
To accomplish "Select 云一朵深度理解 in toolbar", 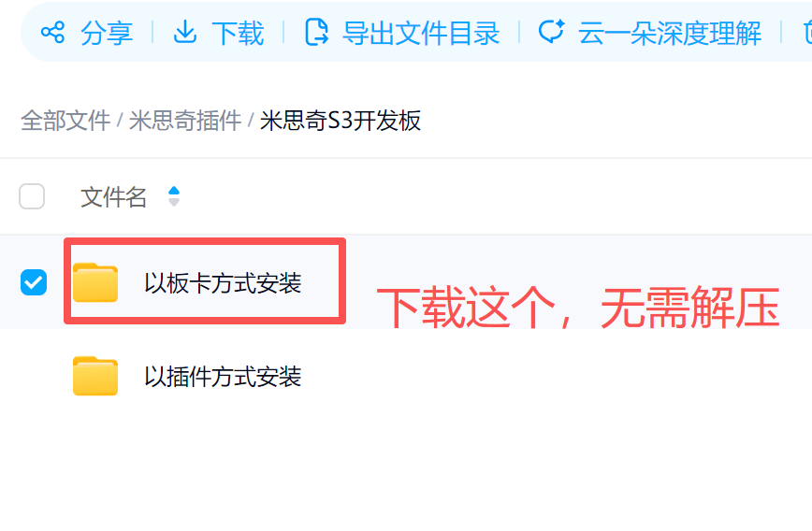I will [x=670, y=33].
